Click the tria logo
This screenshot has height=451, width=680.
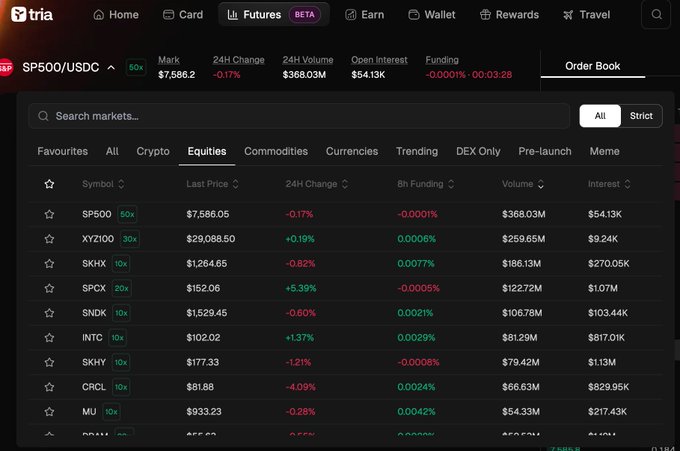tap(32, 14)
